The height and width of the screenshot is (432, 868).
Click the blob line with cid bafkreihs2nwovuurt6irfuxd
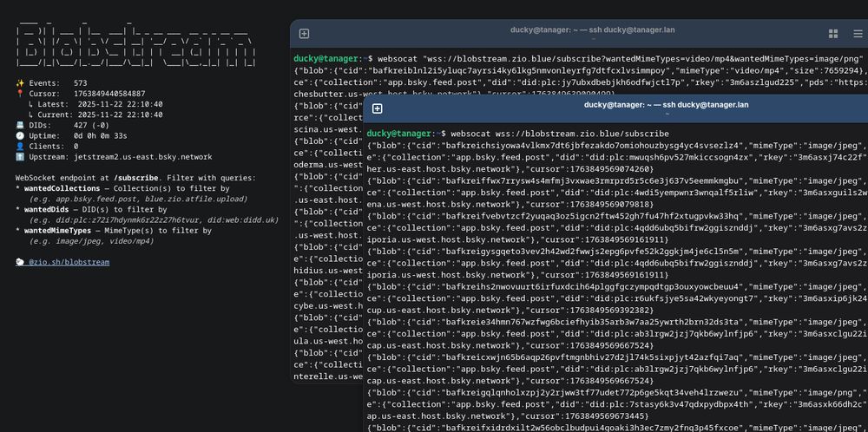[x=617, y=287]
